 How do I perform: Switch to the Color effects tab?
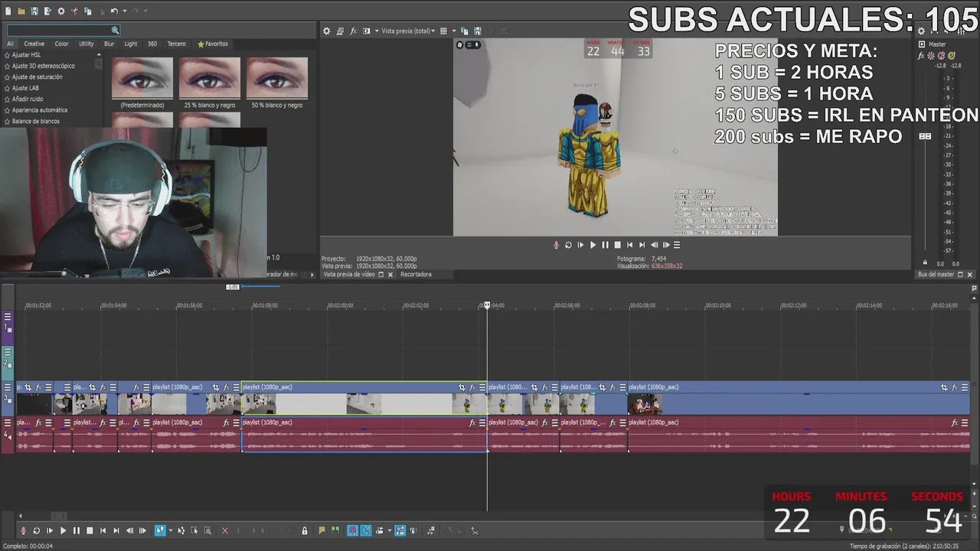(x=61, y=44)
